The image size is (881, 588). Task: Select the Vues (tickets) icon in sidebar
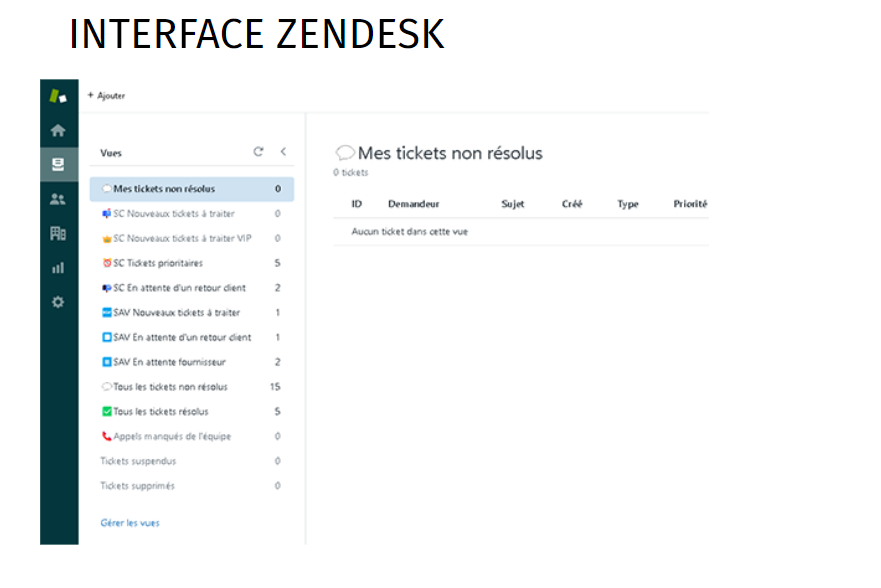[x=58, y=163]
